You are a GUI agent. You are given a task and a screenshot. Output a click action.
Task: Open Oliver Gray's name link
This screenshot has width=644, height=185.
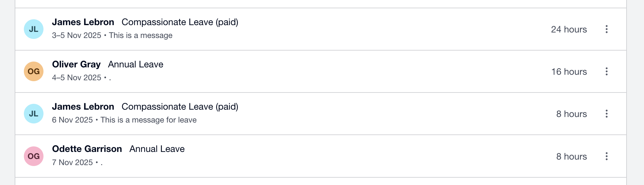point(76,64)
